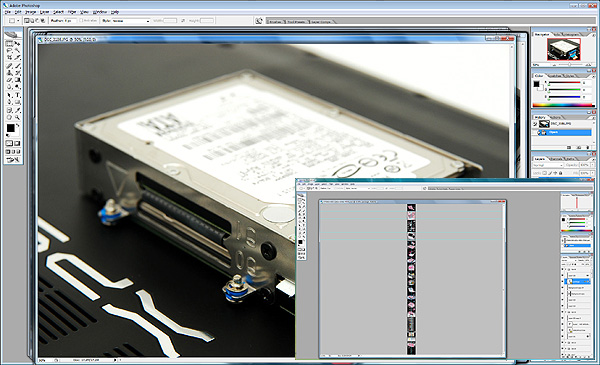Viewport: 600px width, 365px height.
Task: Switch to the Swatches tab
Action: tap(555, 76)
